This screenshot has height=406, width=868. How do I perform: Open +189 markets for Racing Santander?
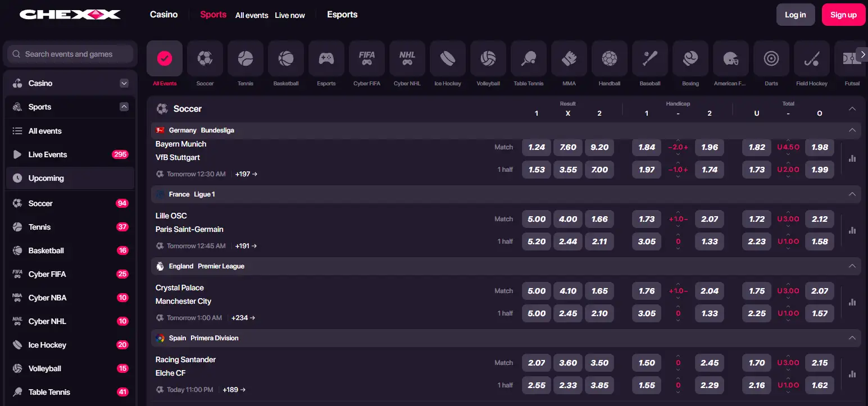[234, 390]
